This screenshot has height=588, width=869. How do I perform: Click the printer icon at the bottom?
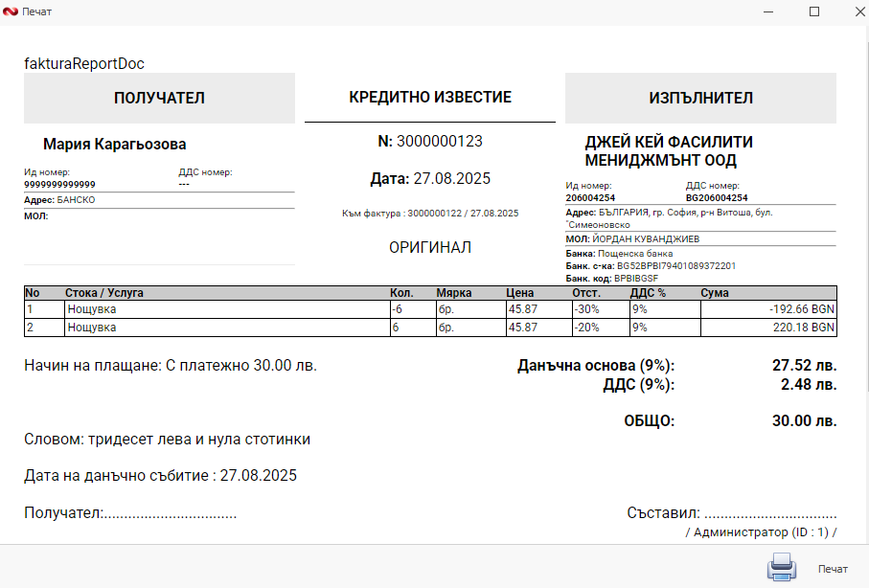point(781,567)
